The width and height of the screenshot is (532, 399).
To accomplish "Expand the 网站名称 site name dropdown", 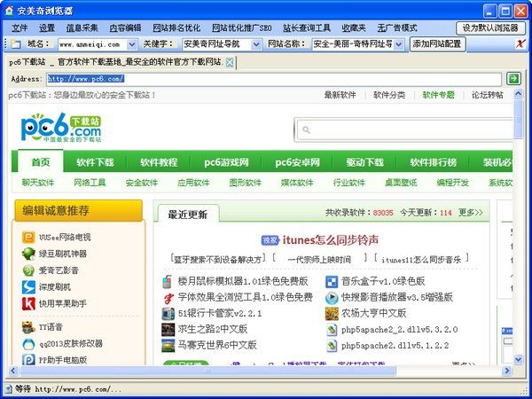I will pos(399,44).
